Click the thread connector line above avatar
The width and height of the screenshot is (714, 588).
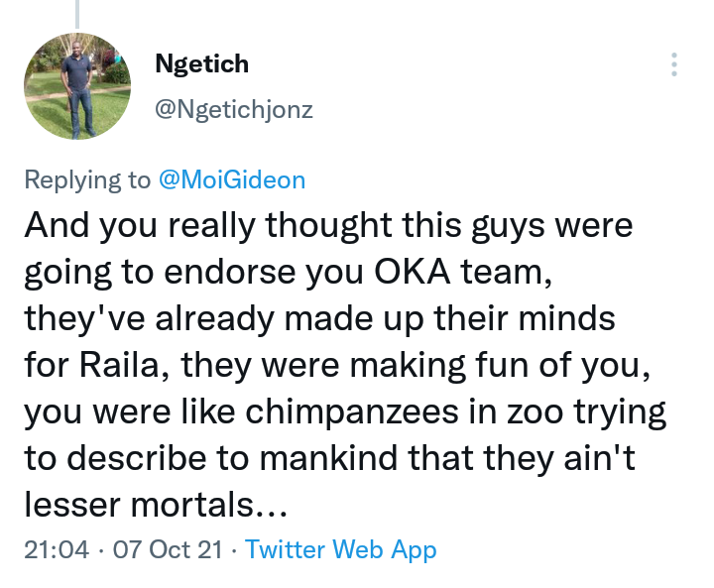[77, 12]
